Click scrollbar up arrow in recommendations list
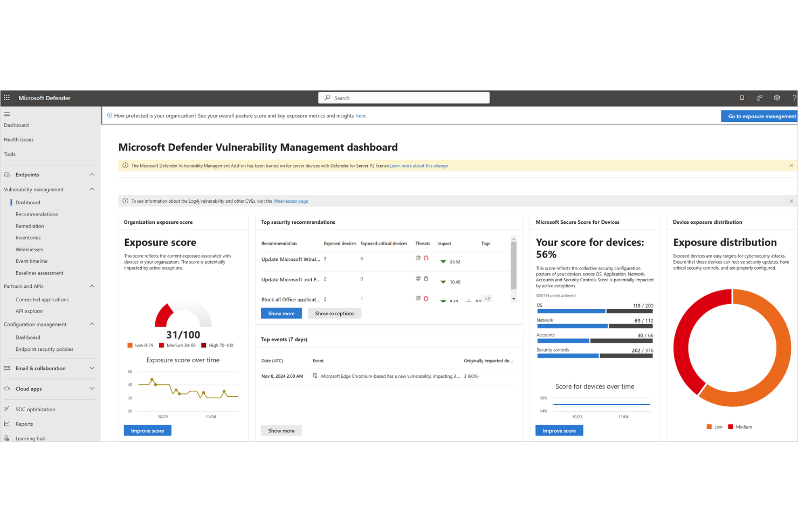This screenshot has width=798, height=532. 514,238
